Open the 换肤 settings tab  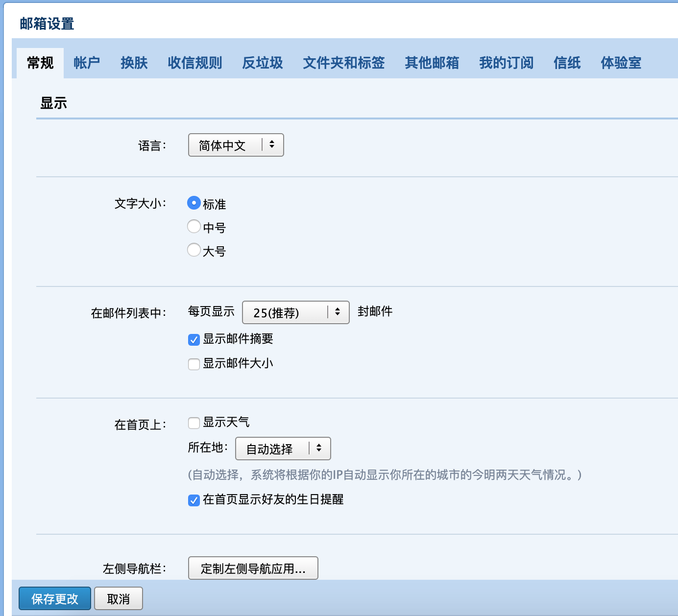[x=134, y=63]
